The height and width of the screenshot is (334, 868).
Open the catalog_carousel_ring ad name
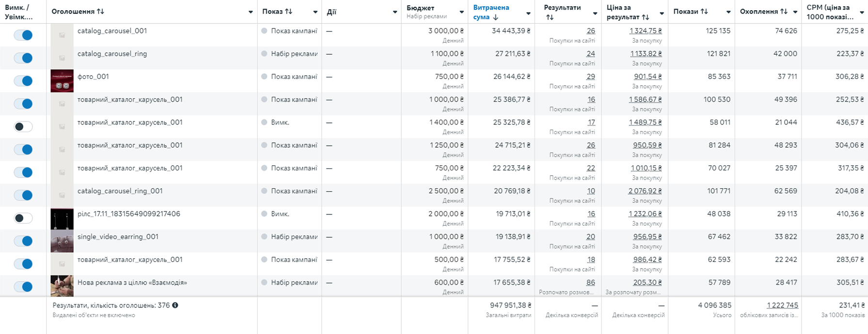(112, 54)
